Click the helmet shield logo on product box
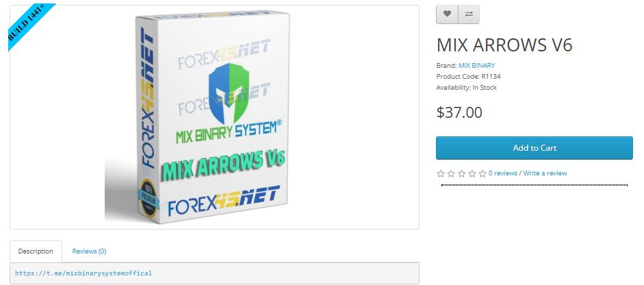This screenshot has height=285, width=644. [x=229, y=93]
